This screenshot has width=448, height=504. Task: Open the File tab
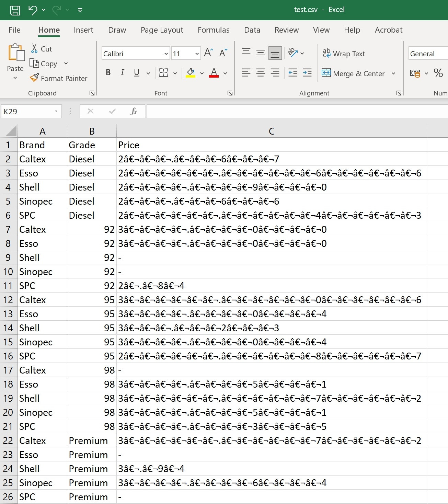14,30
